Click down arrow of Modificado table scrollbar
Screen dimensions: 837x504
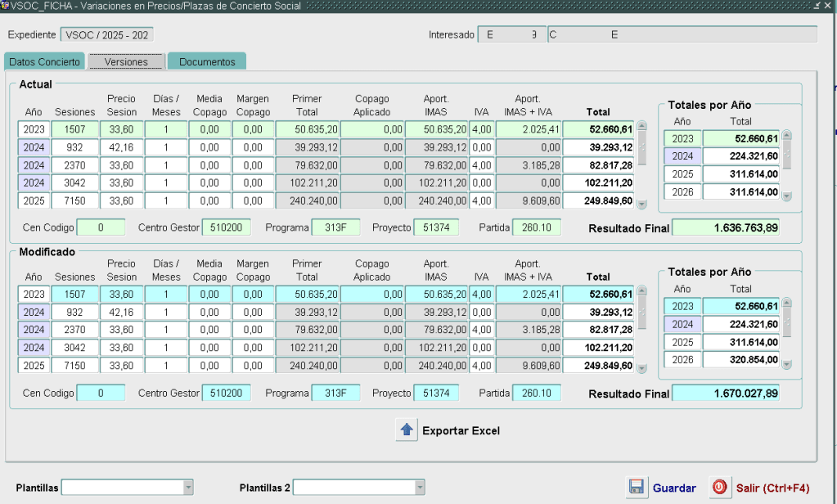tap(641, 368)
